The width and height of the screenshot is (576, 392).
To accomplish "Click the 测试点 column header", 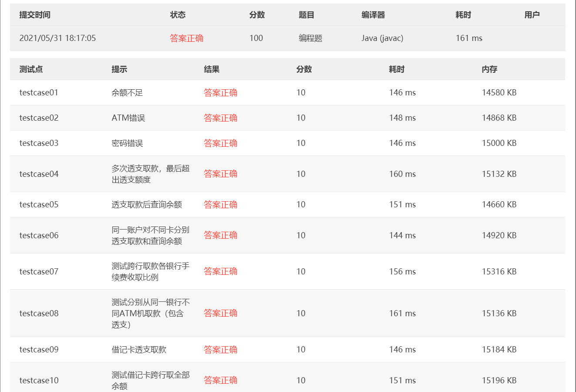I will click(31, 69).
